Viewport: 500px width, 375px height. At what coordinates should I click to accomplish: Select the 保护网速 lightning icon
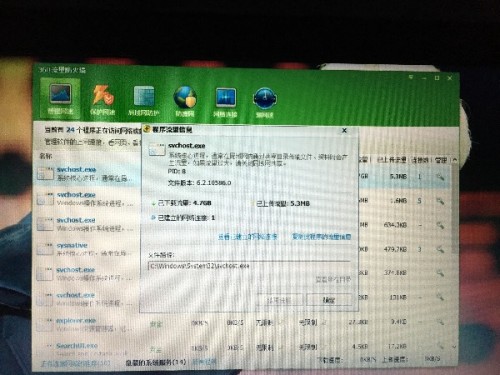(x=103, y=99)
